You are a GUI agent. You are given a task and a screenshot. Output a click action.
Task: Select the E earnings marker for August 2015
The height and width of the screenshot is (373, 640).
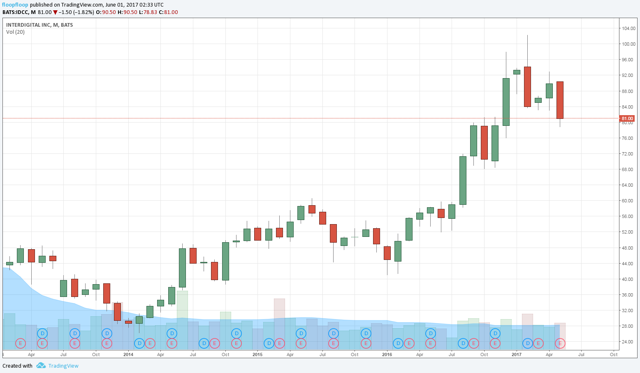click(x=333, y=343)
